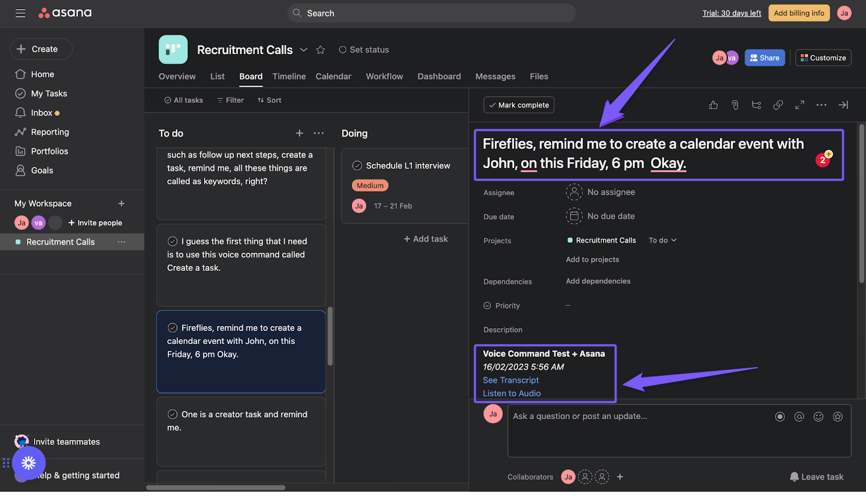The height and width of the screenshot is (504, 866).
Task: Add a subtask via subtask icon
Action: point(756,105)
